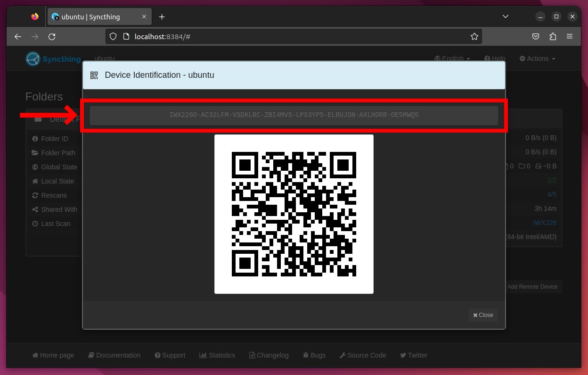Maximize the Firefox window
The image size is (588, 375).
[556, 17]
